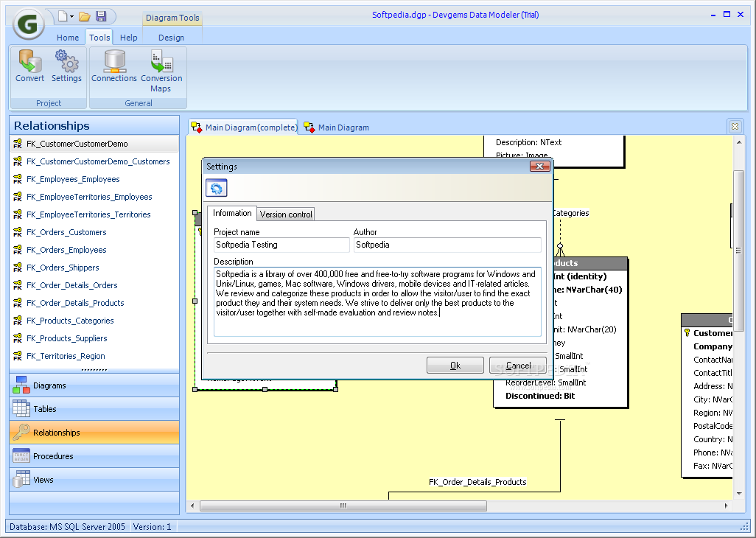Click the Convert project icon
The image size is (756, 538).
29,66
